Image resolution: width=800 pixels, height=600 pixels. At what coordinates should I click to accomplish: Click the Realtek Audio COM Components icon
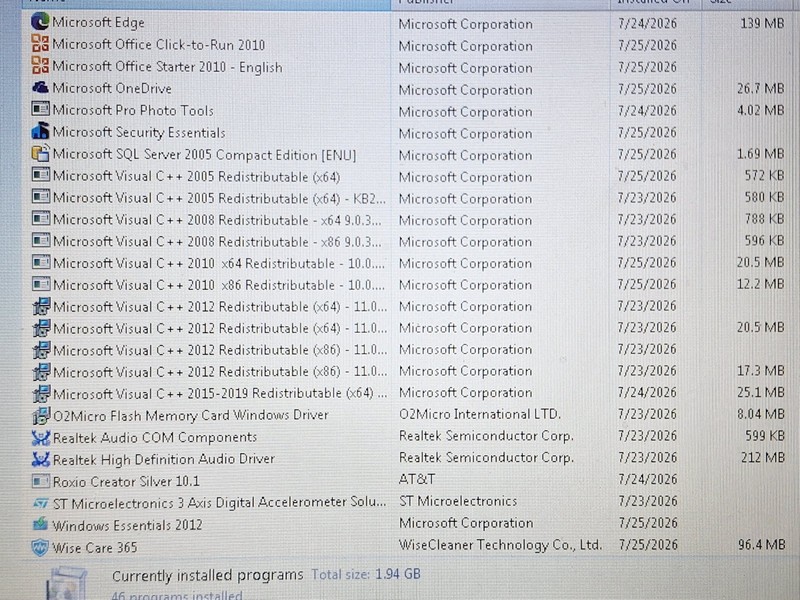pyautogui.click(x=41, y=437)
